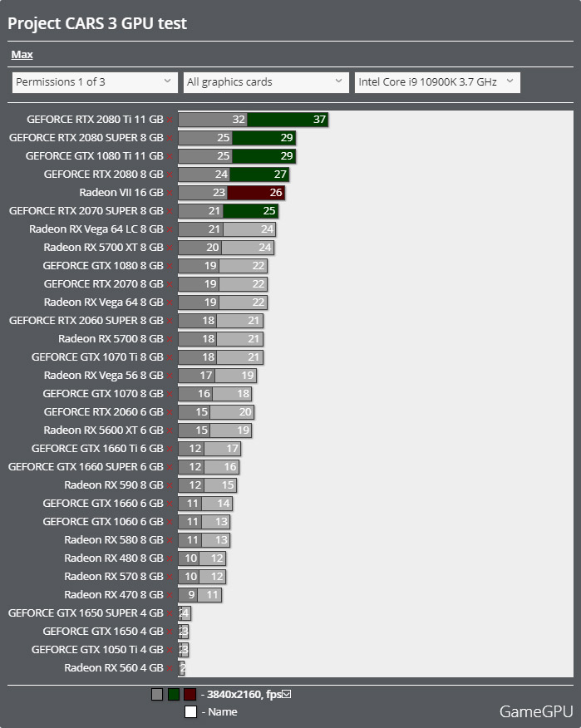Click the green 37 fps bar of RTX 2080 Ti
Screen dimensions: 581x728
288,120
